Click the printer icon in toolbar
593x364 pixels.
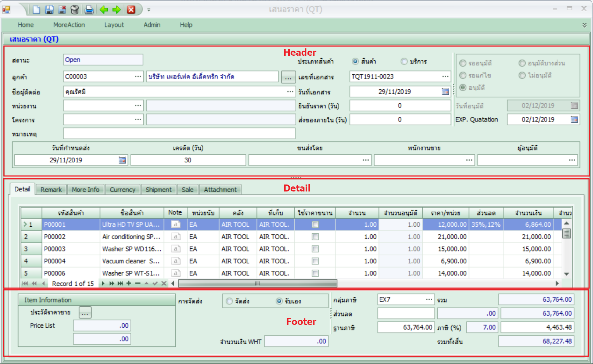point(89,10)
